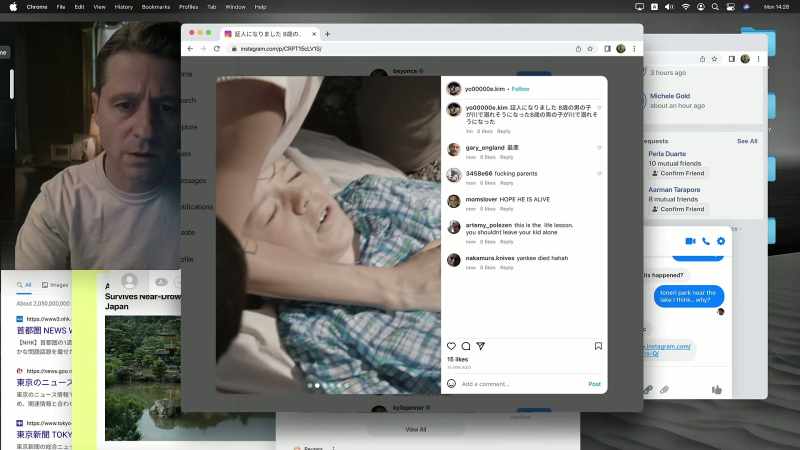Confirm Friend request from Perla Duarte
The width and height of the screenshot is (800, 450).
coord(678,173)
